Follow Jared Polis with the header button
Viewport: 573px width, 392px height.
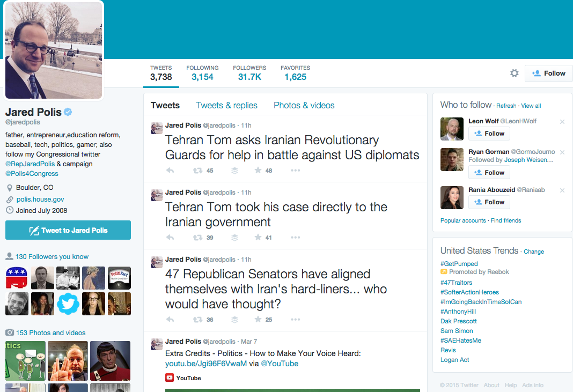[548, 73]
